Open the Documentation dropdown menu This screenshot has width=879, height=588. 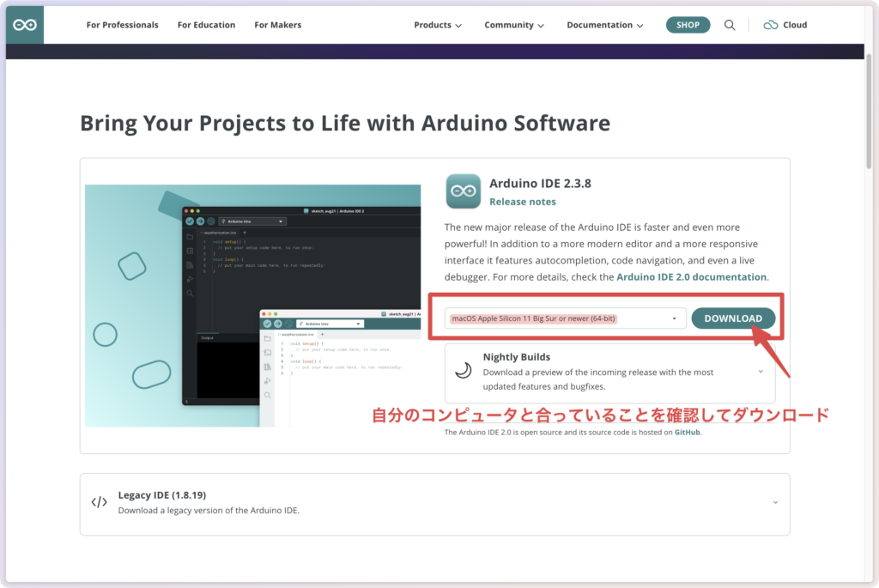[x=604, y=25]
